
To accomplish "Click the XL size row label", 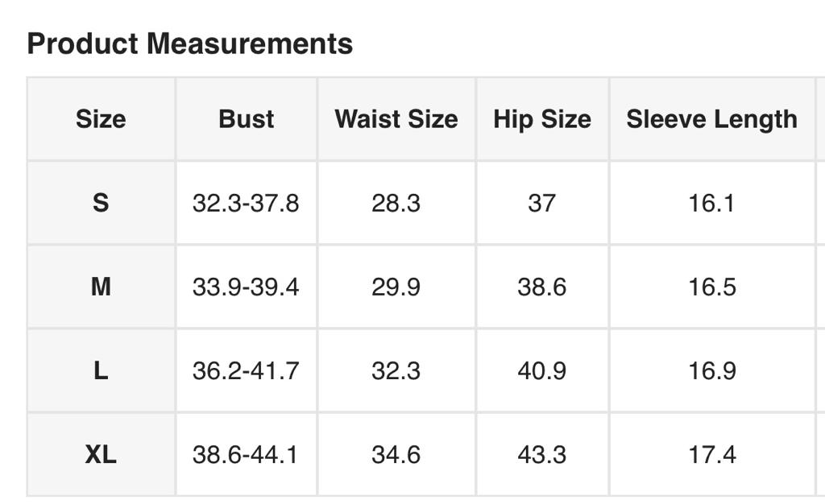I will coord(101,455).
